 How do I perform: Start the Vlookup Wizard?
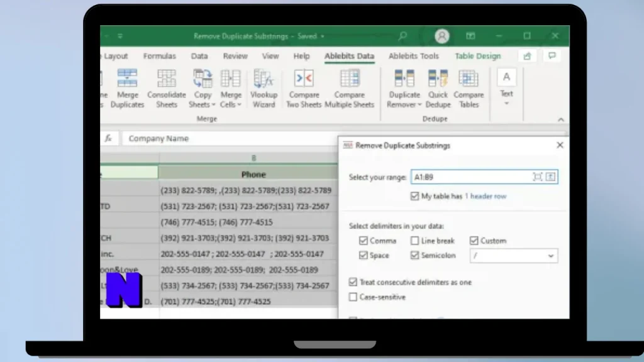(x=264, y=89)
